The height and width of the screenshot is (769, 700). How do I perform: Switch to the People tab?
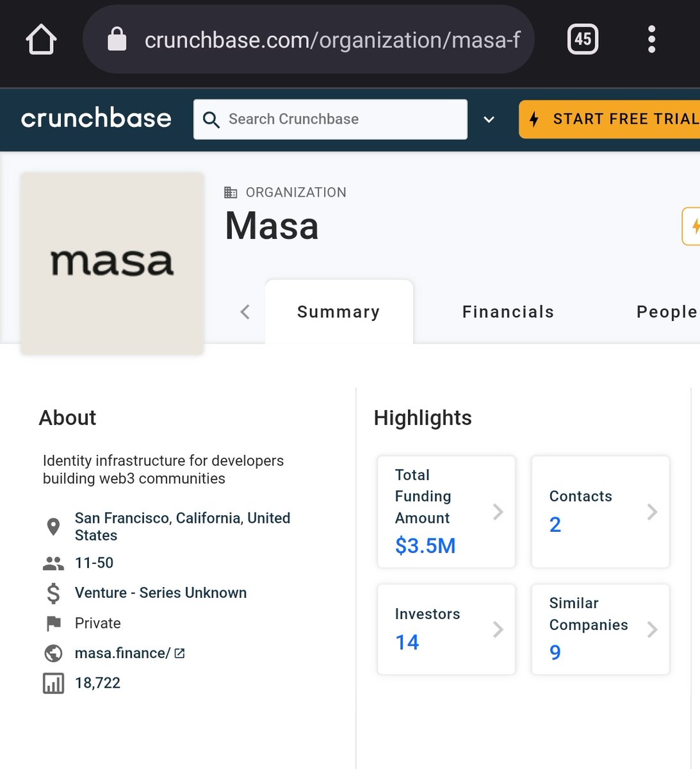(x=667, y=311)
